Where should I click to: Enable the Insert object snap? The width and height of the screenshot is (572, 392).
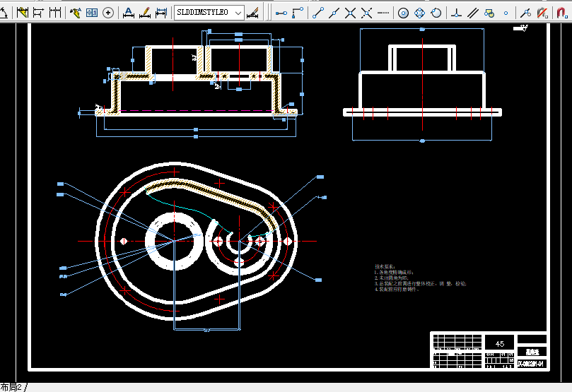(489, 13)
